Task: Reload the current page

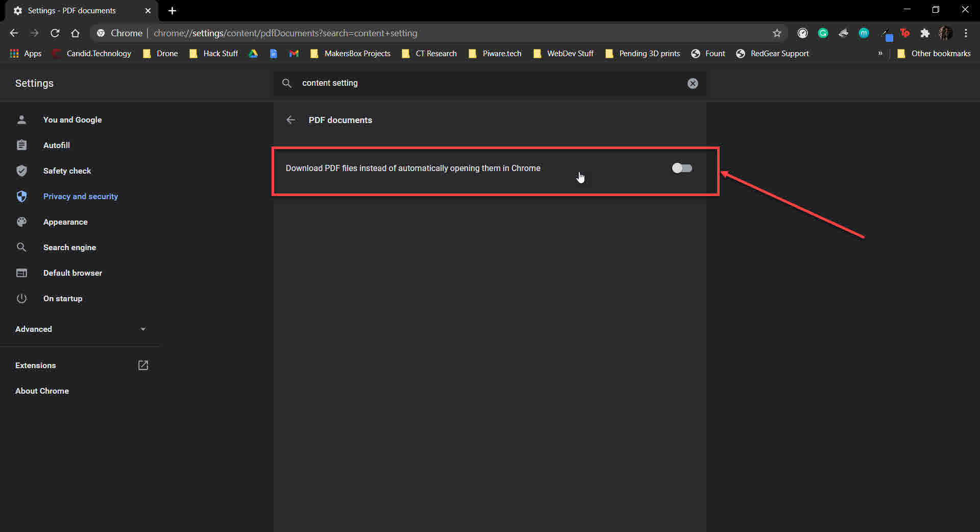Action: 55,33
